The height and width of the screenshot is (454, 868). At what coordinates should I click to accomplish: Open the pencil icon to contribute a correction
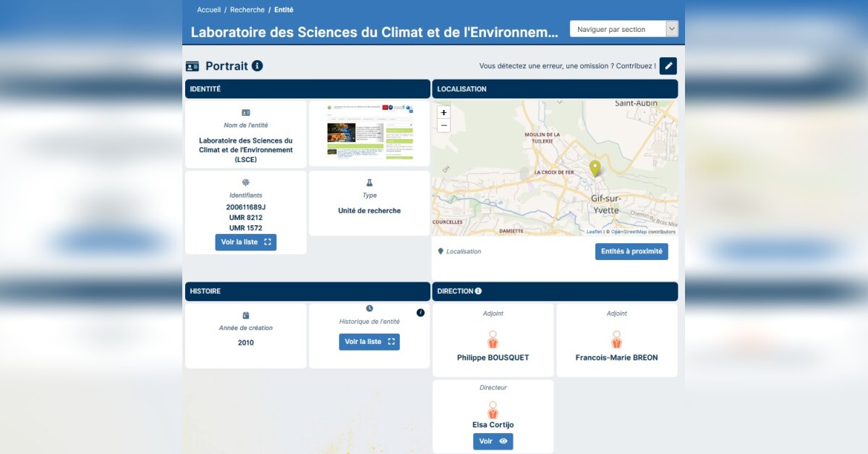(668, 65)
